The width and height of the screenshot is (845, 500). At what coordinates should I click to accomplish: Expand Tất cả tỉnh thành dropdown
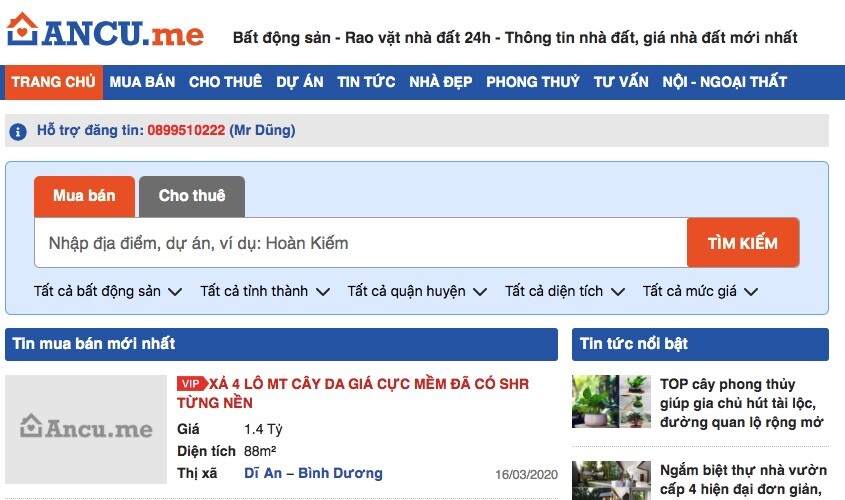point(265,292)
